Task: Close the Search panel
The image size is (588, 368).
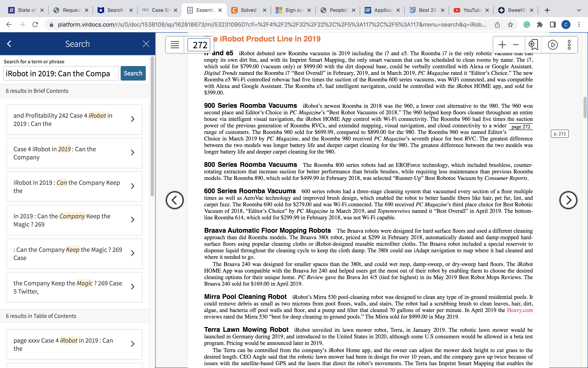Action: pyautogui.click(x=146, y=44)
